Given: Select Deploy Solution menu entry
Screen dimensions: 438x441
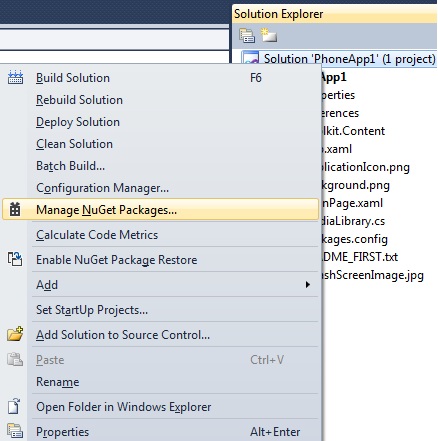Looking at the screenshot, I should coord(78,122).
